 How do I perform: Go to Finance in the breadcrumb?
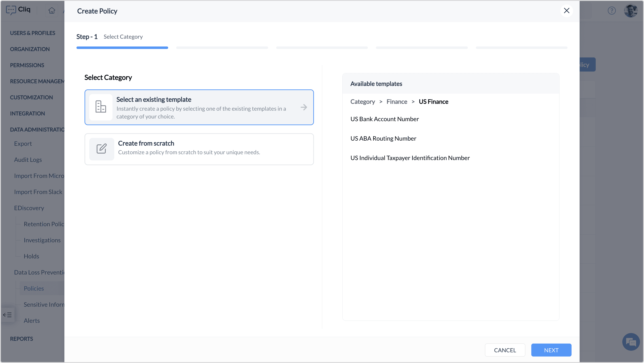(396, 102)
